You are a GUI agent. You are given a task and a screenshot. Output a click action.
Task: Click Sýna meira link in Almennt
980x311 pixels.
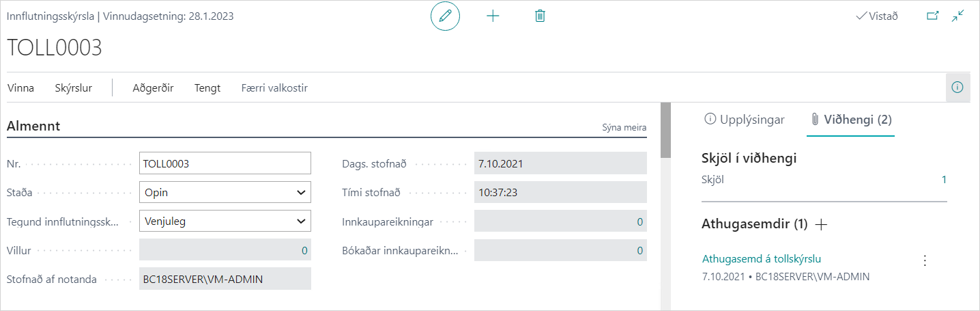pyautogui.click(x=624, y=127)
